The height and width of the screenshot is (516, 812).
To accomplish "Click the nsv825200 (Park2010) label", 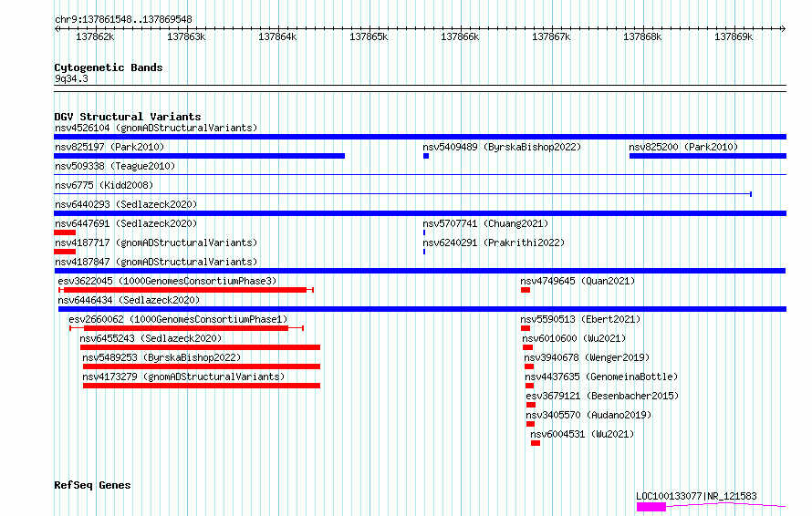I will click(683, 147).
